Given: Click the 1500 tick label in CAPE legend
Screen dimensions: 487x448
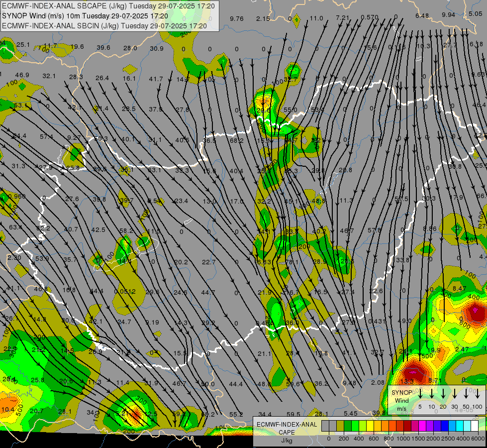Looking at the screenshot, I should (x=418, y=439).
